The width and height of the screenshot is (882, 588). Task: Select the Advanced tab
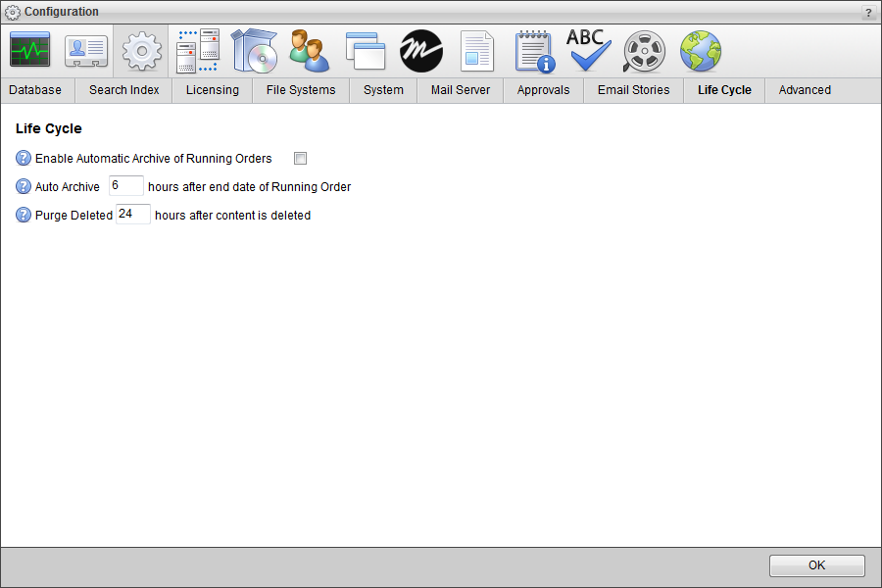(x=804, y=89)
